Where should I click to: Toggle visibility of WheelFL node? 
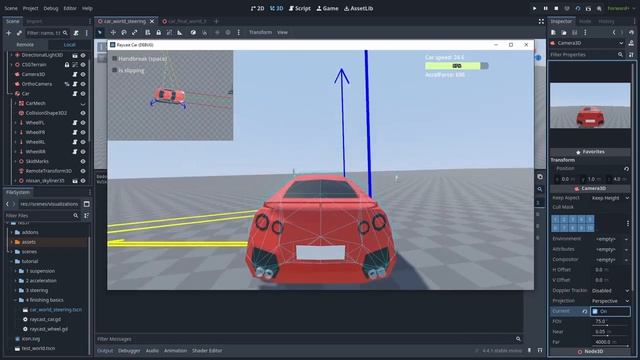tap(83, 122)
